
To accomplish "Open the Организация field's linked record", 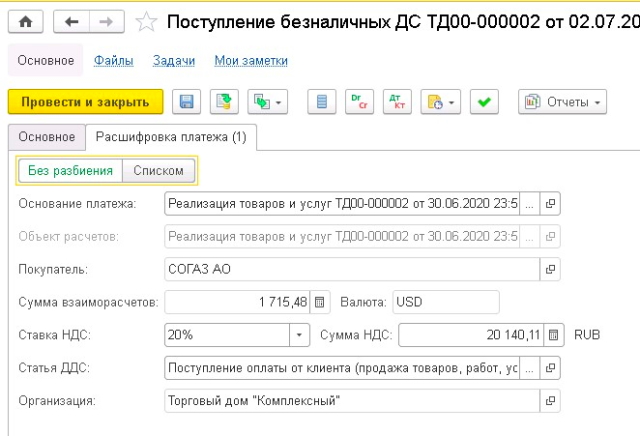I will click(x=550, y=401).
